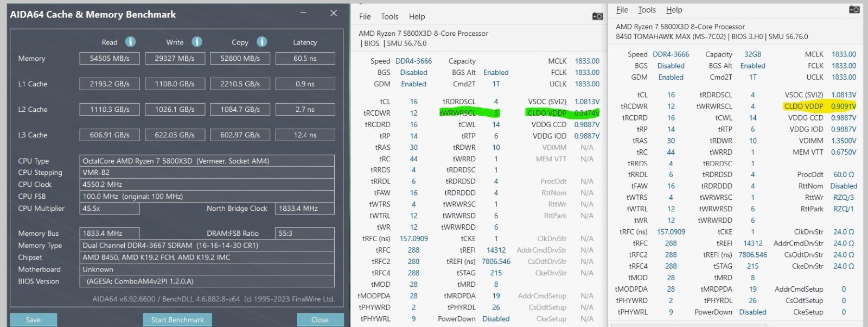Image resolution: width=868 pixels, height=327 pixels.
Task: Select Memory Read value 54505 MB/s
Action: click(110, 58)
